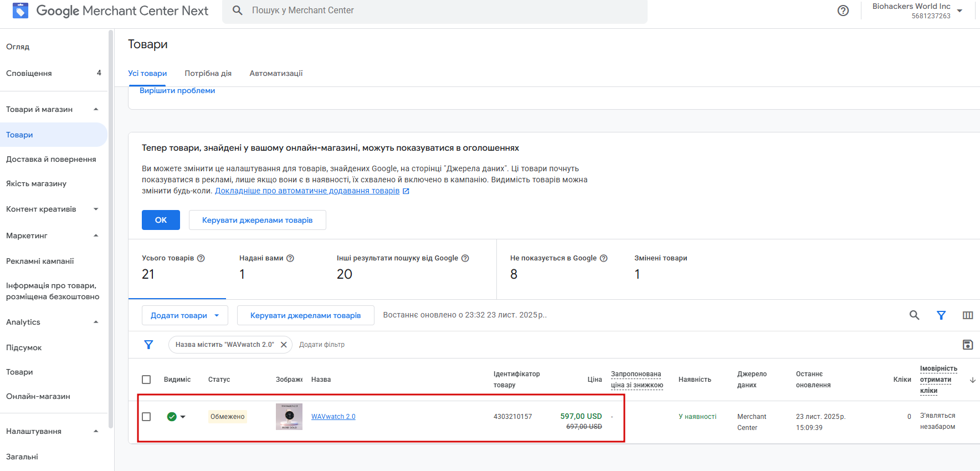Image resolution: width=980 pixels, height=471 pixels.
Task: Select highlighted 'Товари' sidebar item
Action: (x=53, y=135)
